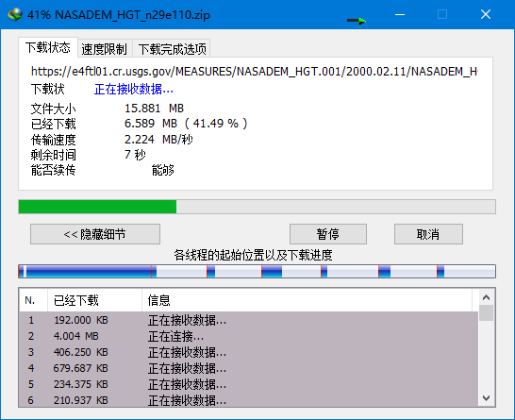Click the green overall download progress bar

tap(257, 207)
